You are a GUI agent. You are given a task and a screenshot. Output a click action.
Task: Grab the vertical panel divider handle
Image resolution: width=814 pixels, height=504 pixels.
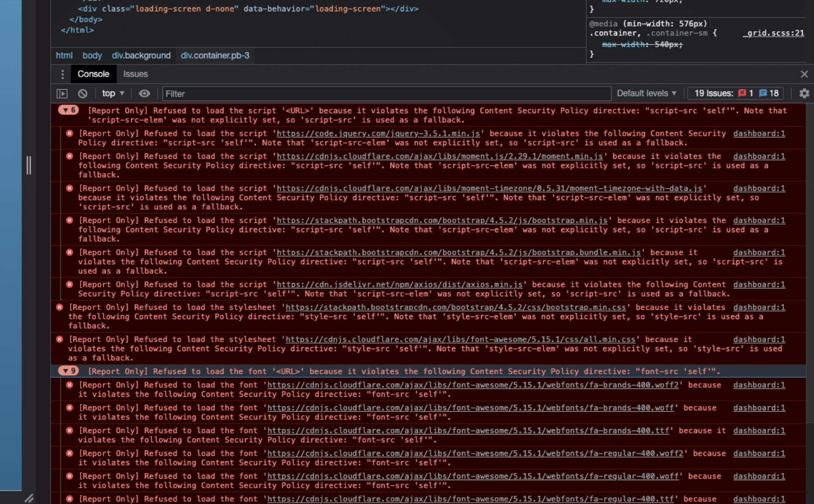point(29,165)
